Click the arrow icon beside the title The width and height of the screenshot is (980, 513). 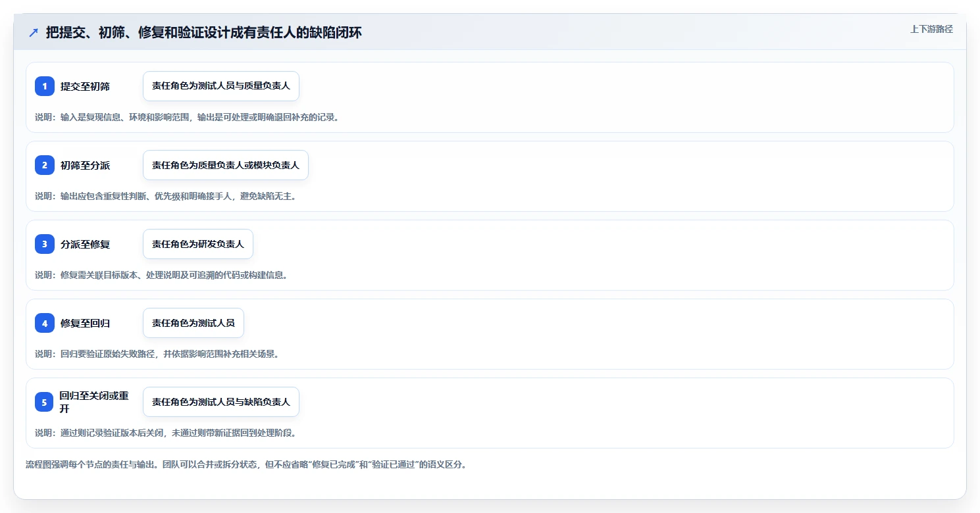[33, 32]
